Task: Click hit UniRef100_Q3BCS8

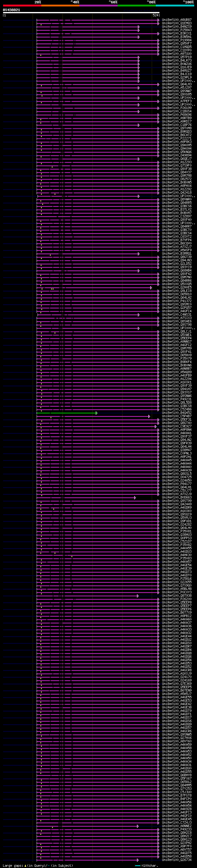Action: pos(177,406)
